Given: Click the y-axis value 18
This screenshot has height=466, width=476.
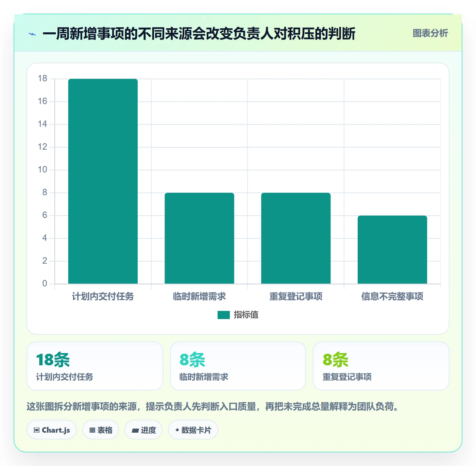Looking at the screenshot, I should [42, 79].
